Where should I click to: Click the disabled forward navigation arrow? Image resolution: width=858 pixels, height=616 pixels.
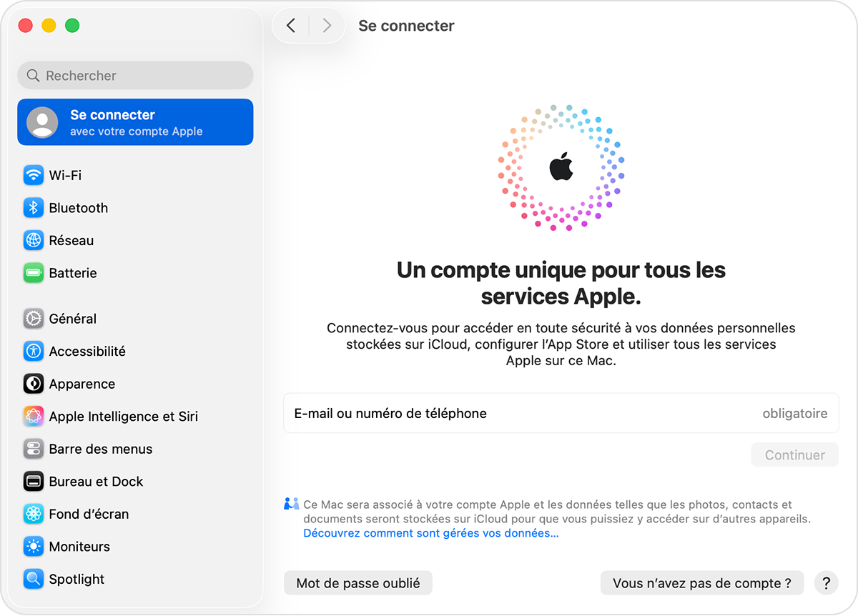327,25
